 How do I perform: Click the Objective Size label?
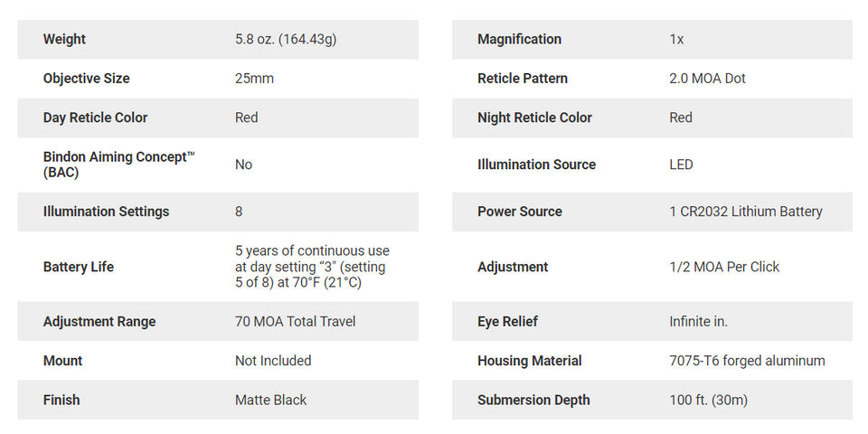[x=86, y=79]
